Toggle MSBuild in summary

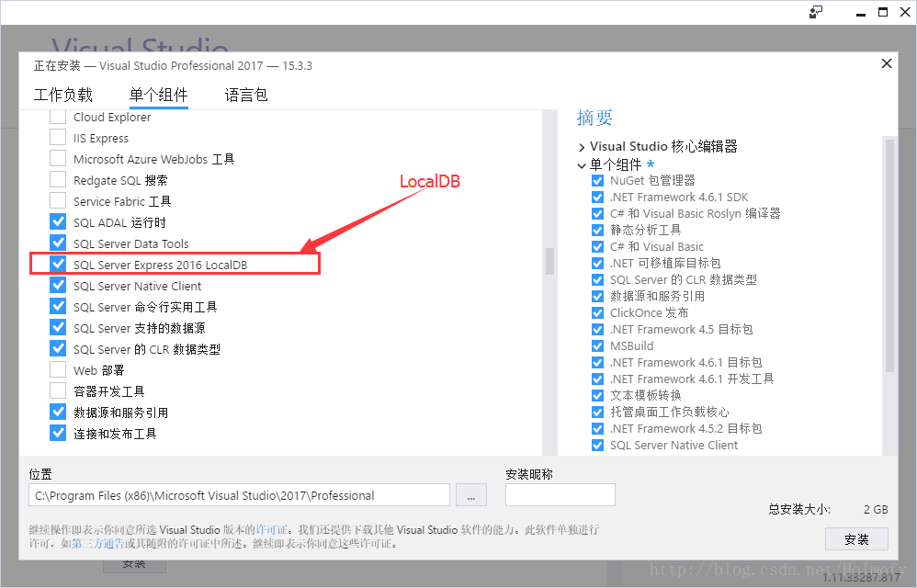(x=597, y=345)
